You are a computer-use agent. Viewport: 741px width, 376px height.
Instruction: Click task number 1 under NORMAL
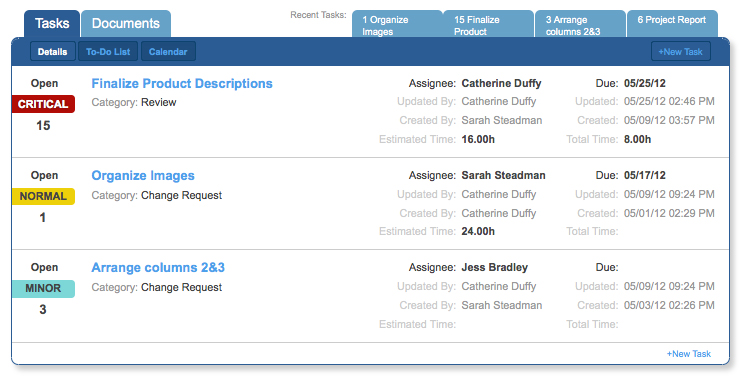(x=43, y=217)
